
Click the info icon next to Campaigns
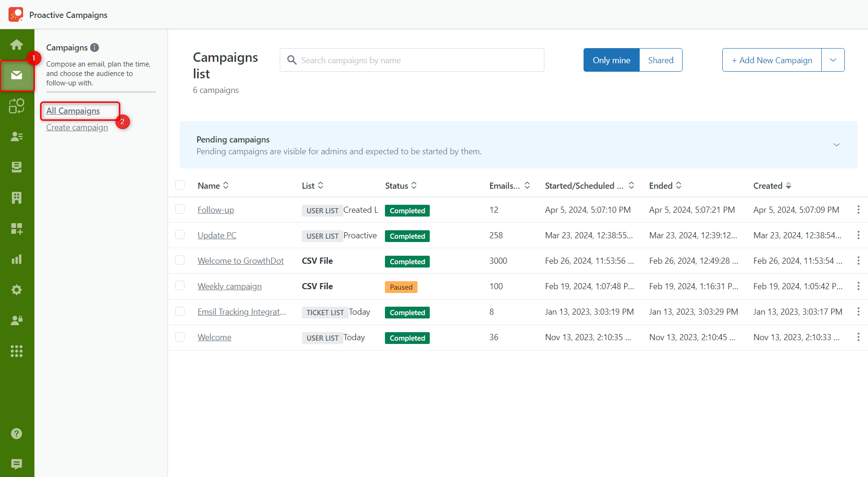(x=94, y=48)
